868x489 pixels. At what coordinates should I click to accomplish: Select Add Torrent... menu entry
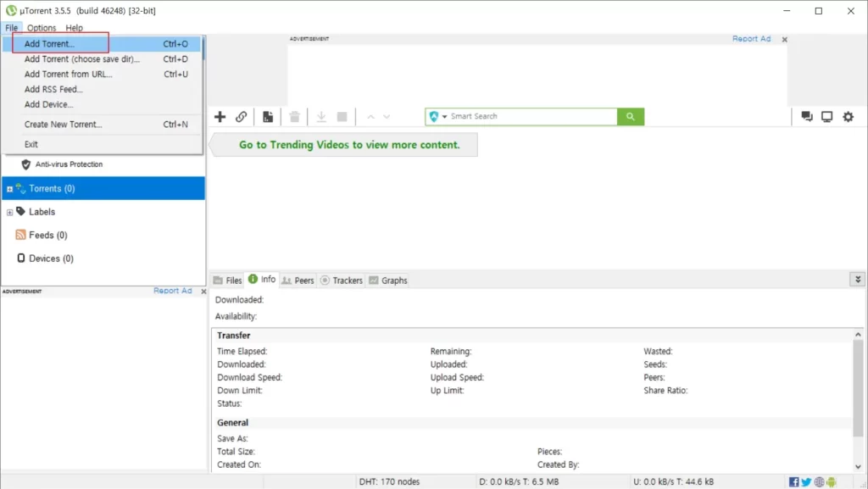click(102, 44)
